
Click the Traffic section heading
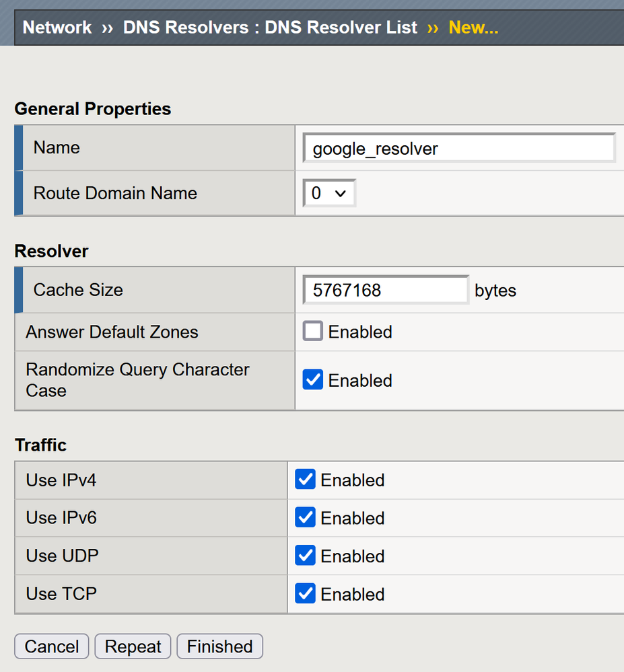tap(40, 445)
